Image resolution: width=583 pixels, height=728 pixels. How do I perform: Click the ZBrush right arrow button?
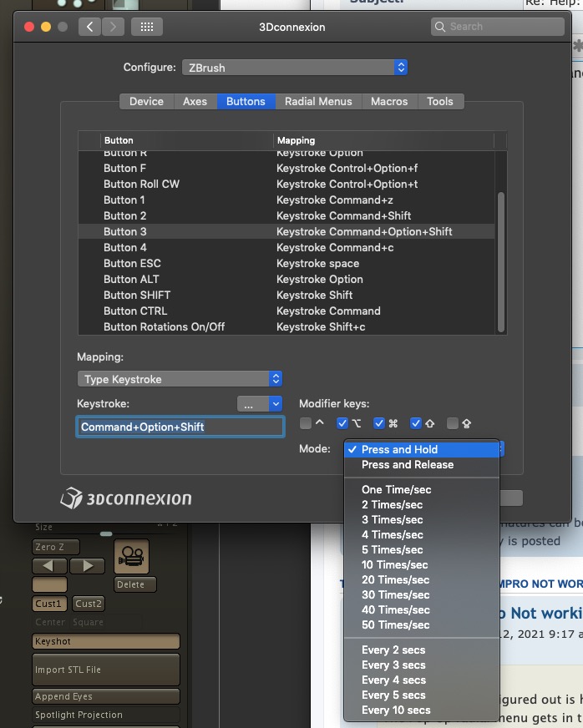(87, 566)
